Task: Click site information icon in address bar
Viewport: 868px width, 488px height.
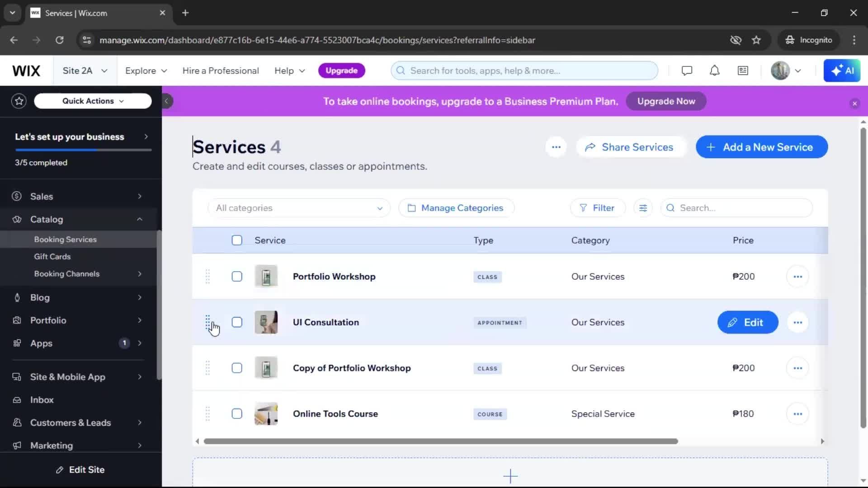Action: click(86, 40)
